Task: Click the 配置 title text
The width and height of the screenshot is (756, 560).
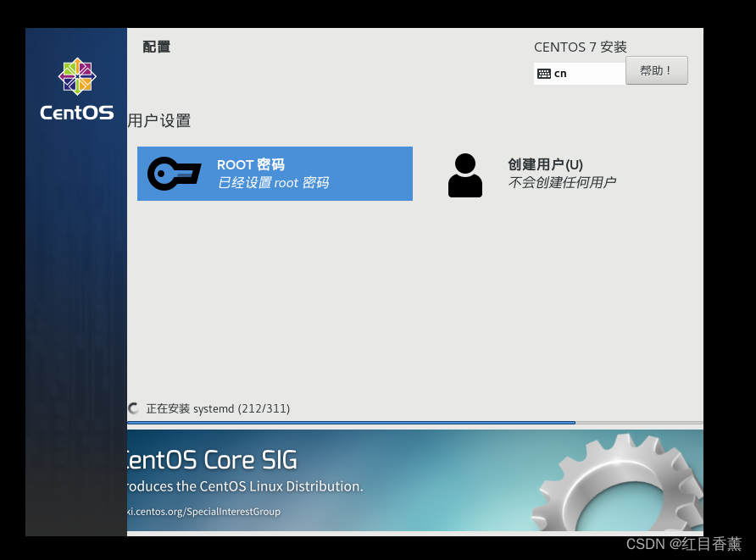Action: pyautogui.click(x=156, y=47)
